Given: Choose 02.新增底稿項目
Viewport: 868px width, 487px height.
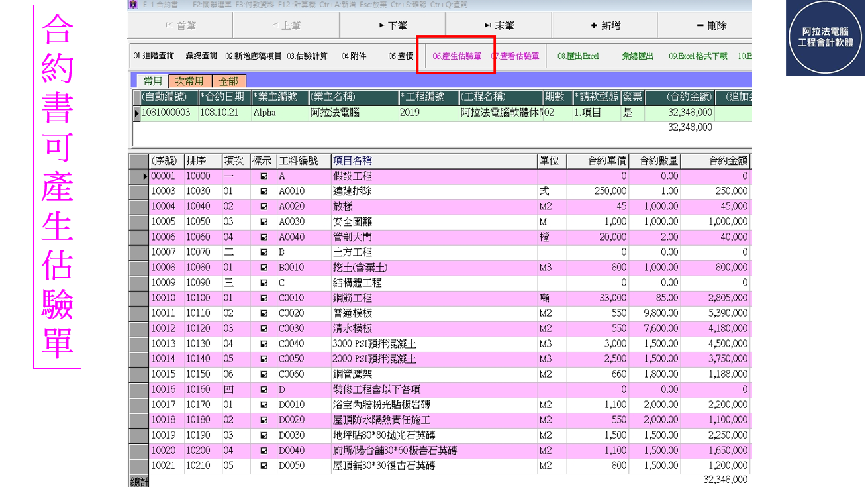Looking at the screenshot, I should [254, 56].
